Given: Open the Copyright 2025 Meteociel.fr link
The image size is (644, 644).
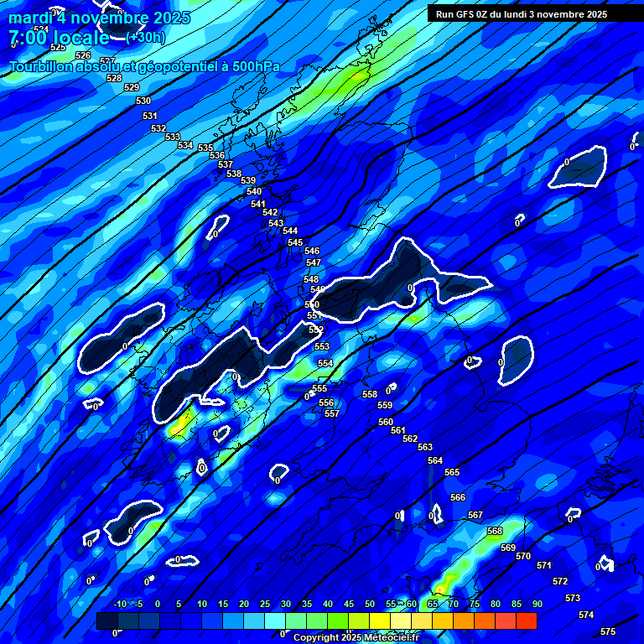Looking at the screenshot, I should (356, 637).
